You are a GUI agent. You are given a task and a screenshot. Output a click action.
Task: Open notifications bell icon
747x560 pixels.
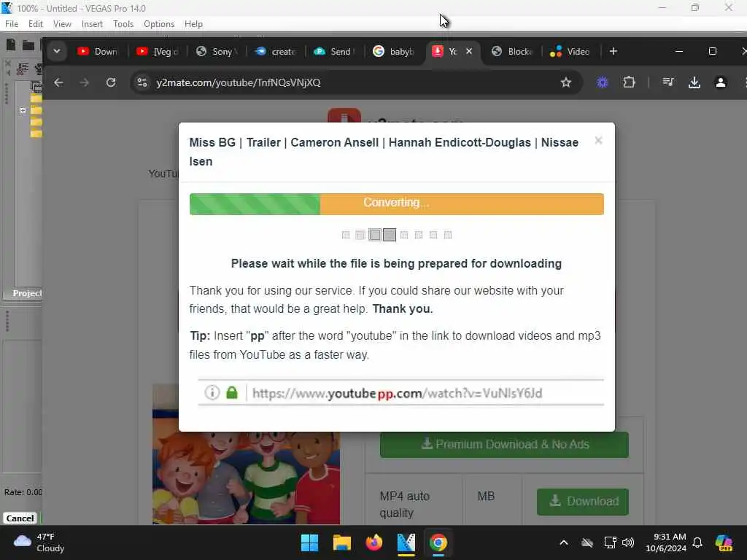tap(697, 542)
